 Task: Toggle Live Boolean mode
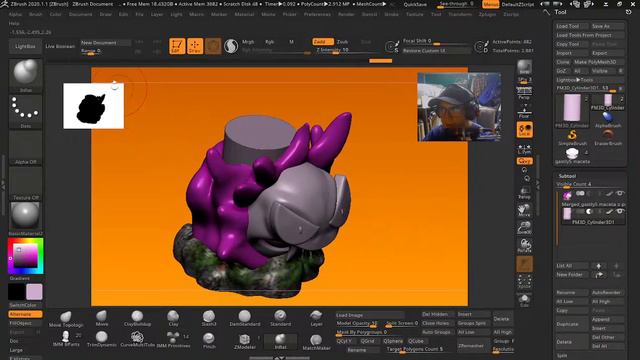(60, 46)
